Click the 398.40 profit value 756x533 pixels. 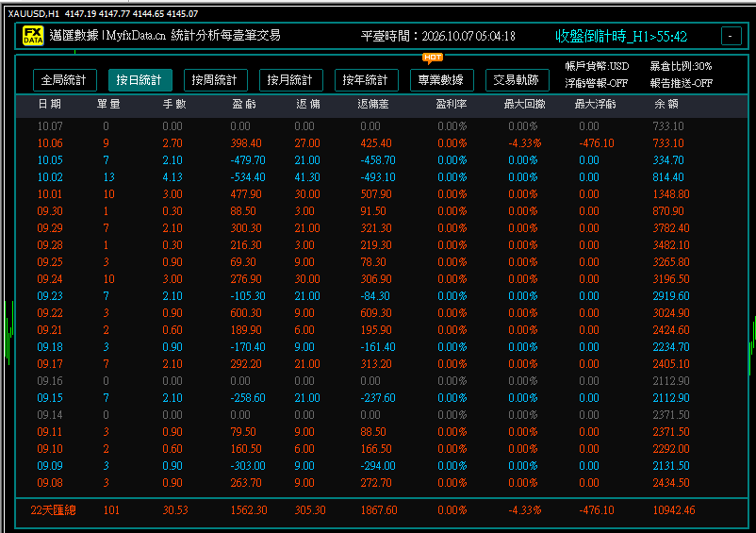pyautogui.click(x=246, y=143)
